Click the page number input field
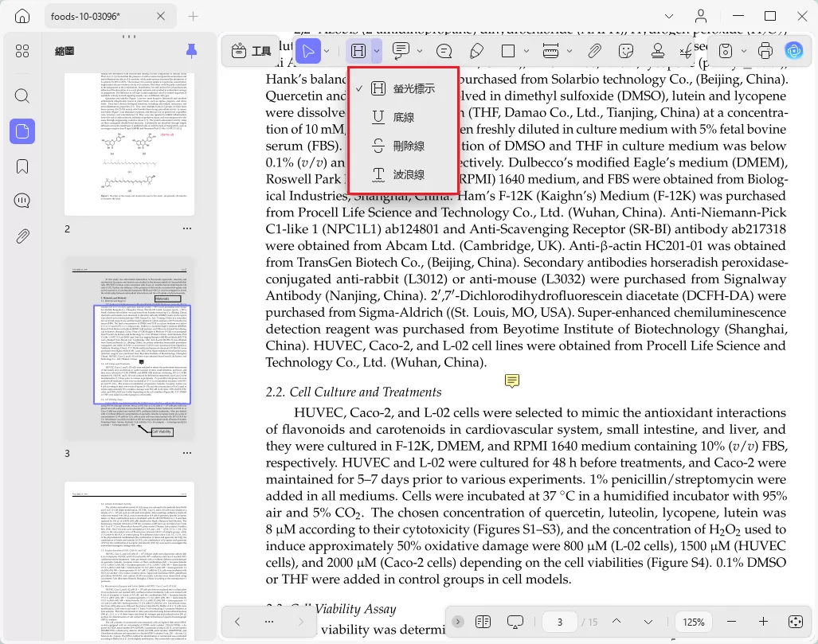Image resolution: width=818 pixels, height=644 pixels. 560,622
